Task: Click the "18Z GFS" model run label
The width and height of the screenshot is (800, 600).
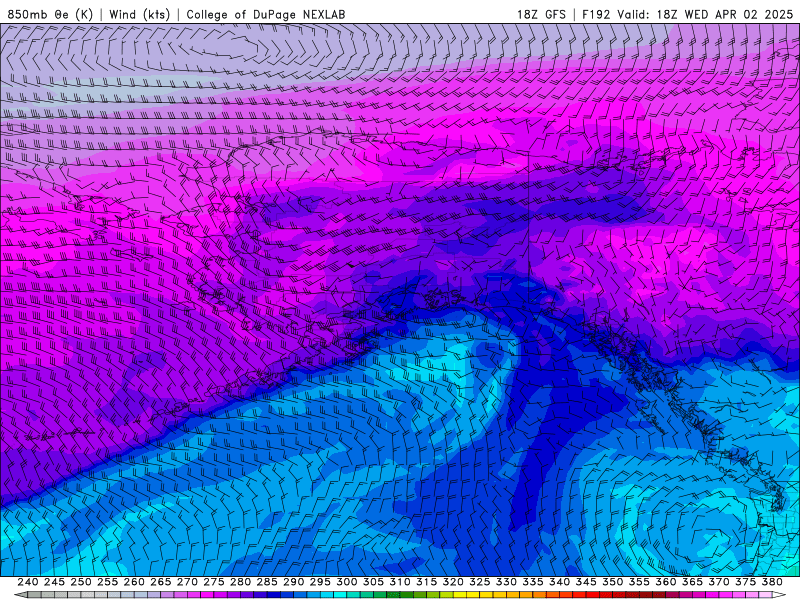Action: (541, 14)
